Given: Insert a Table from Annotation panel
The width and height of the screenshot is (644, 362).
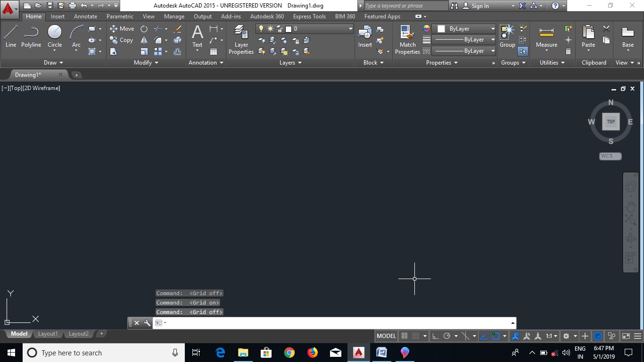Looking at the screenshot, I should (214, 51).
